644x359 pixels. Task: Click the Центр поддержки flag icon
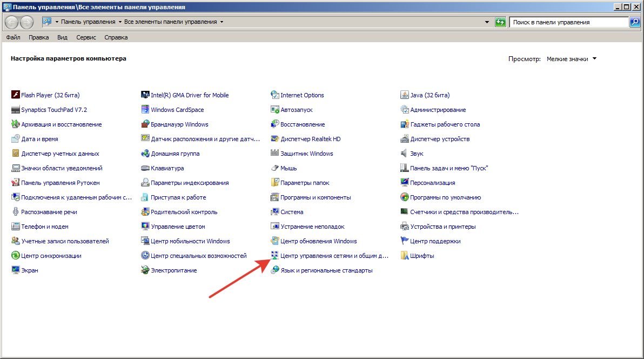[x=405, y=241]
